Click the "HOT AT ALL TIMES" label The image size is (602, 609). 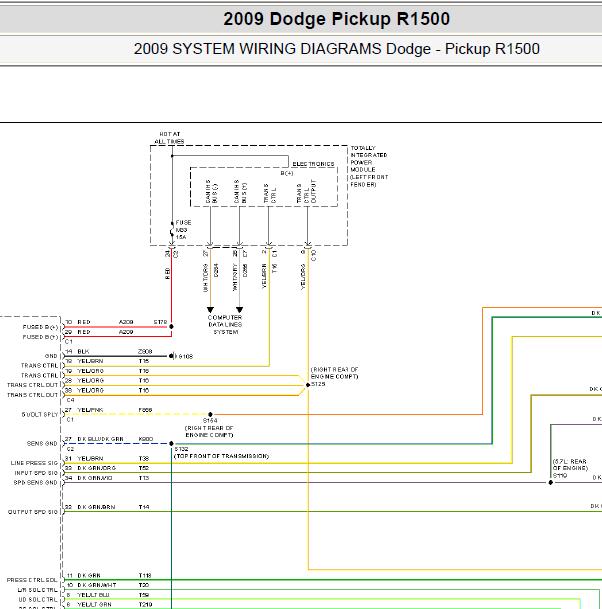(x=169, y=138)
